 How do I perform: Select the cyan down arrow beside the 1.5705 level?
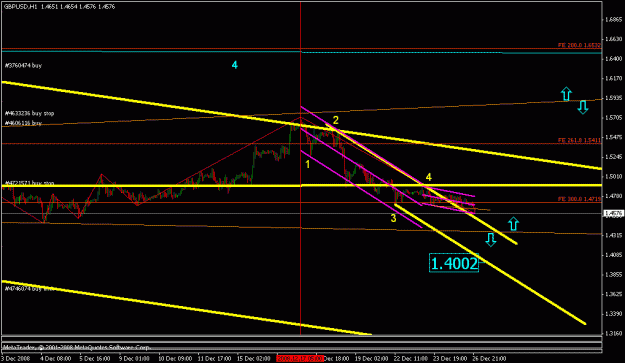(583, 107)
